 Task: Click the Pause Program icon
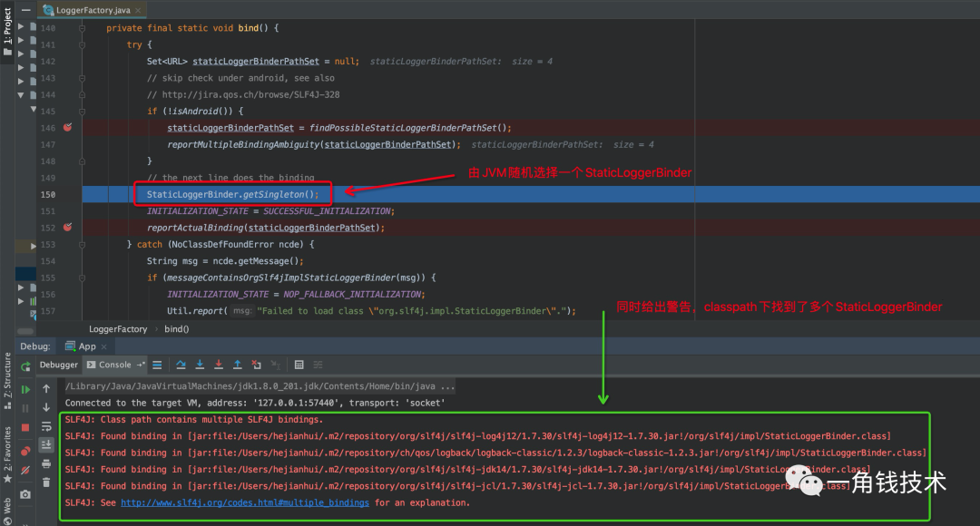click(x=25, y=408)
